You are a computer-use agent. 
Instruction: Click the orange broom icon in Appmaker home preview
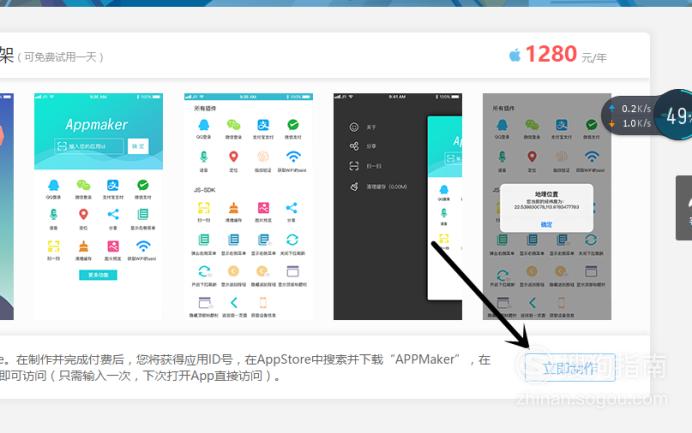point(83,245)
